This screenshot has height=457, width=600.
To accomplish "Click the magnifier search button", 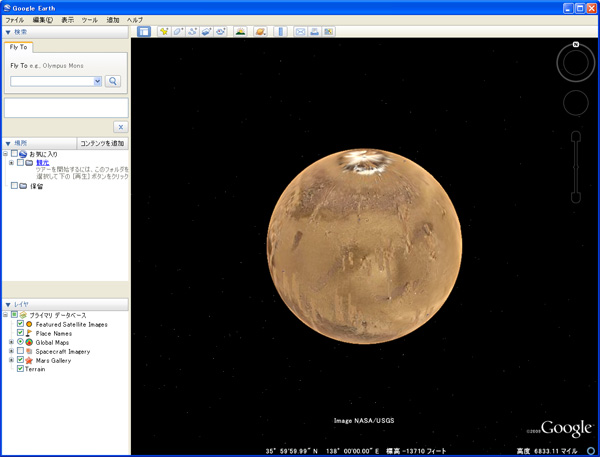I will pos(113,81).
